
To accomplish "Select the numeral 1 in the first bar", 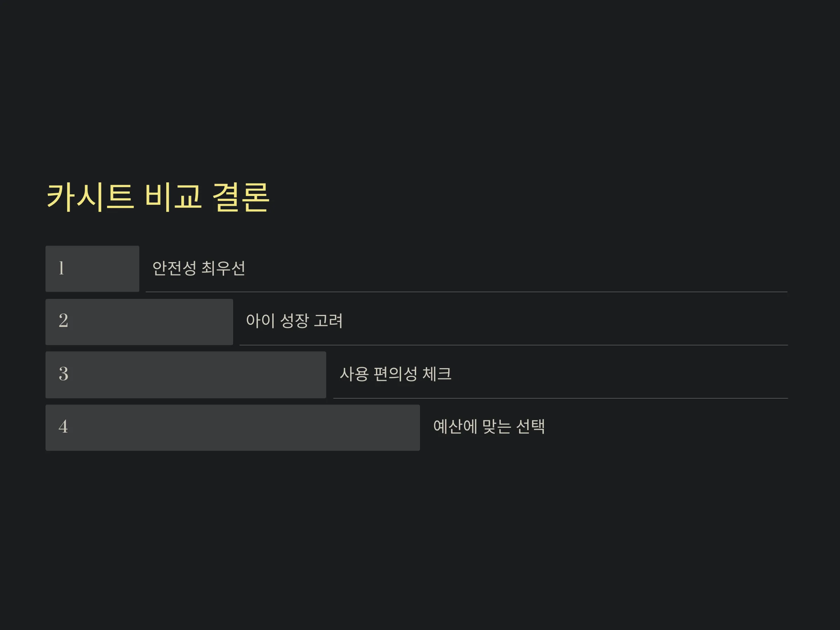I will click(62, 268).
